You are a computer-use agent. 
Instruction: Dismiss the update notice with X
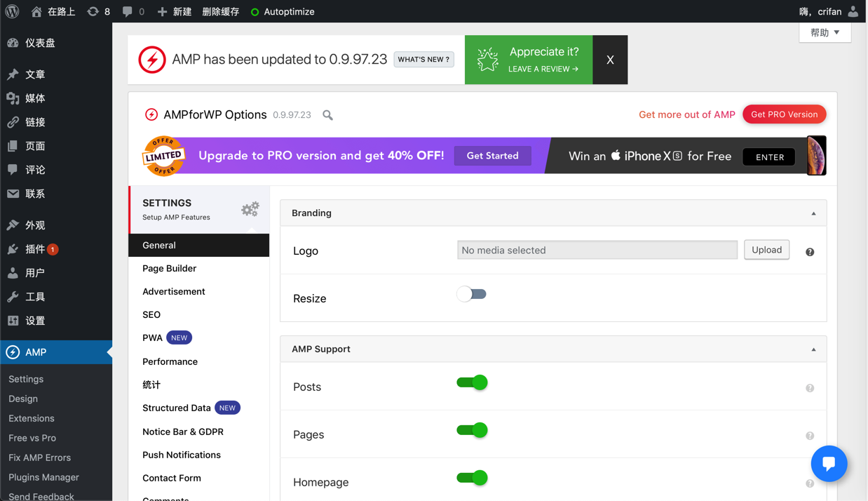[610, 60]
